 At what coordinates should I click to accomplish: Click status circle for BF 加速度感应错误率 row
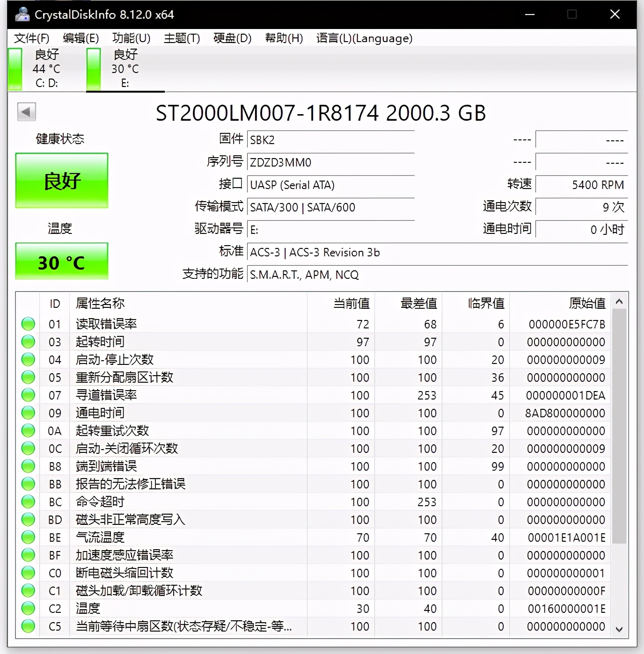pyautogui.click(x=28, y=555)
